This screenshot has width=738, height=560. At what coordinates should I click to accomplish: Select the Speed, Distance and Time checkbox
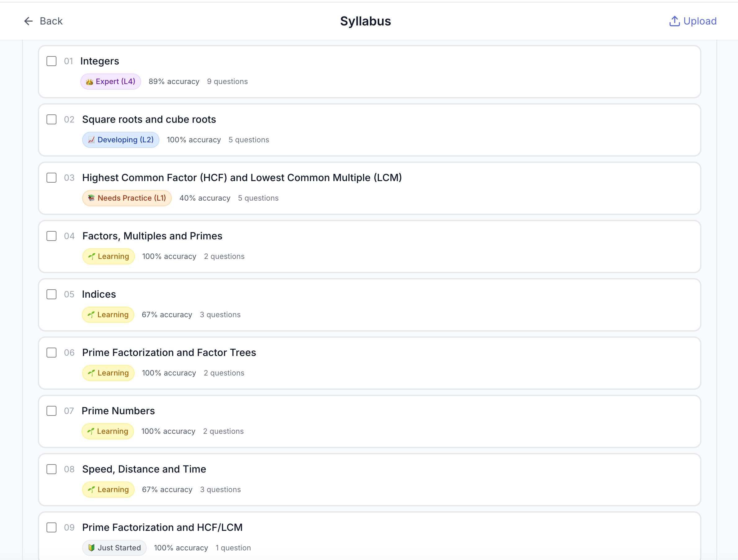(51, 469)
